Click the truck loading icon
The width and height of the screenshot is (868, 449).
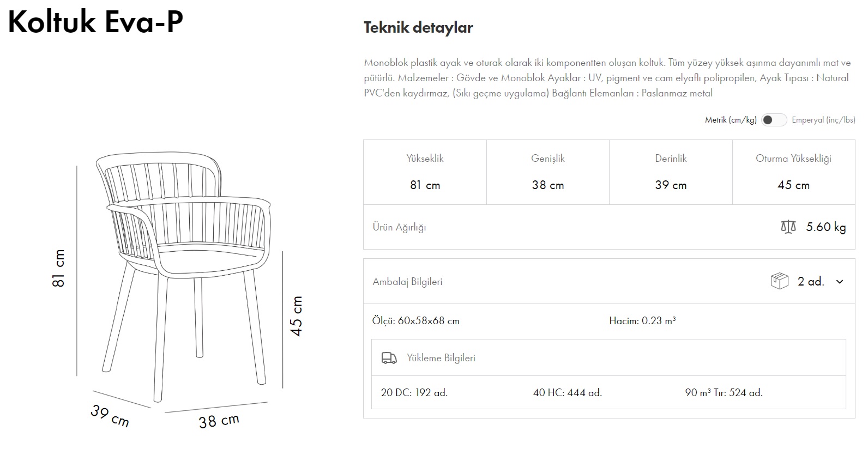[x=389, y=358]
